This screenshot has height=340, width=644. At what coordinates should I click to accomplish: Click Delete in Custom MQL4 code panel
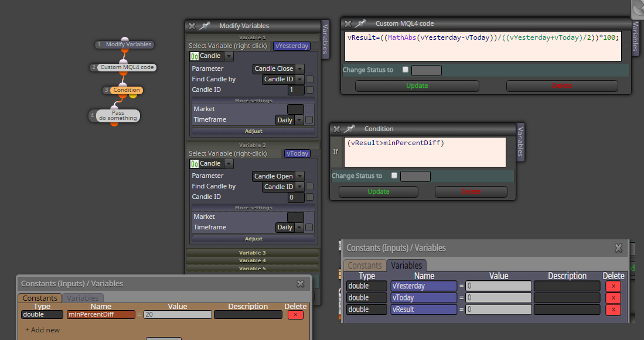[x=562, y=85]
